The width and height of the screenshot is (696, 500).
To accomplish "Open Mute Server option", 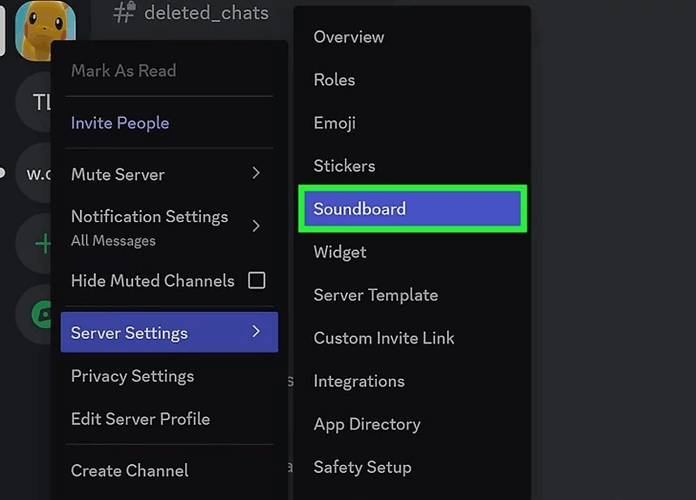I will 169,174.
